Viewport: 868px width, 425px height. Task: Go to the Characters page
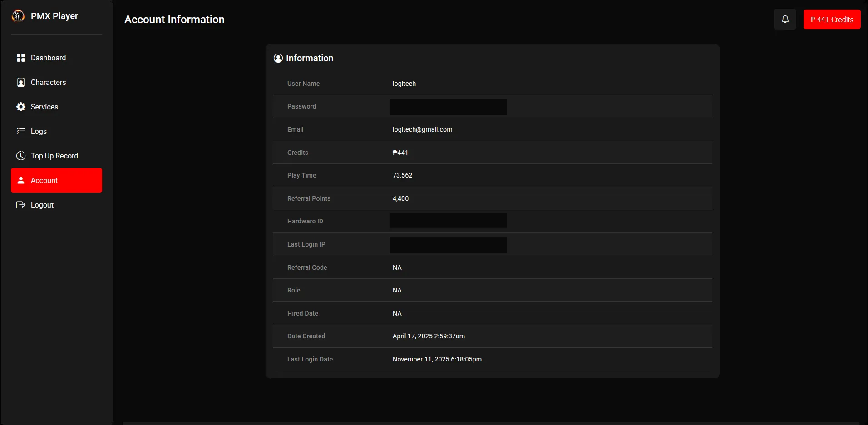48,82
